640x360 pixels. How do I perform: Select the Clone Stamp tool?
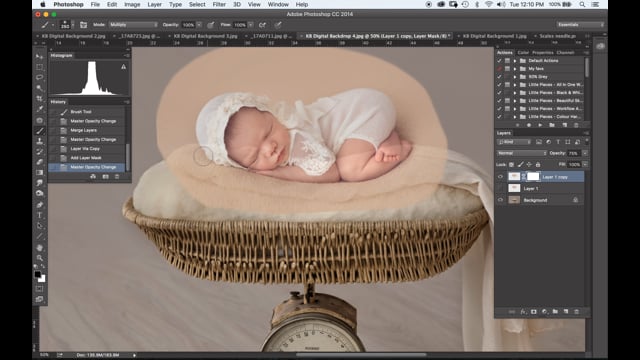[x=40, y=141]
